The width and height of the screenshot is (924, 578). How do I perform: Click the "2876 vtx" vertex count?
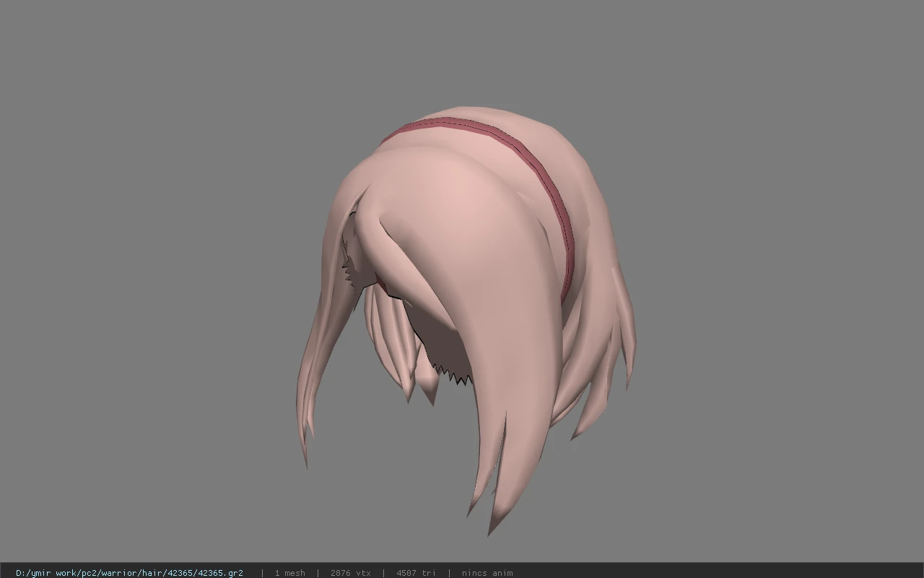351,573
